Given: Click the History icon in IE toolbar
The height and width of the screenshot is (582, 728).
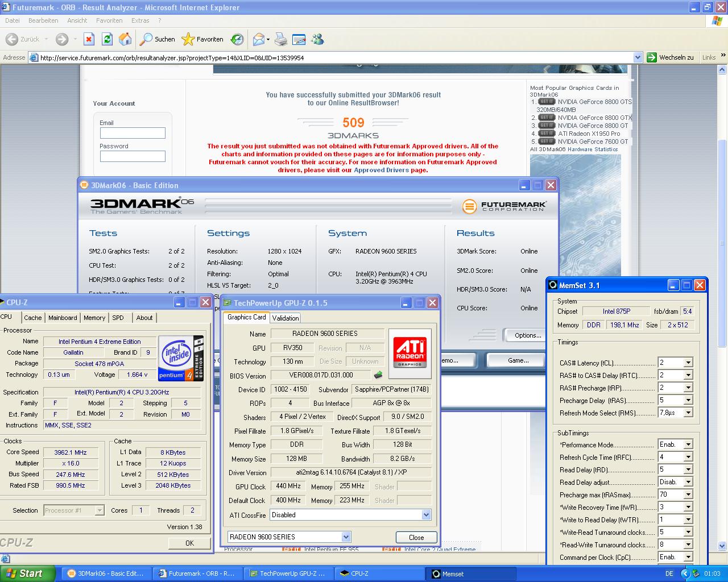Looking at the screenshot, I should point(237,39).
